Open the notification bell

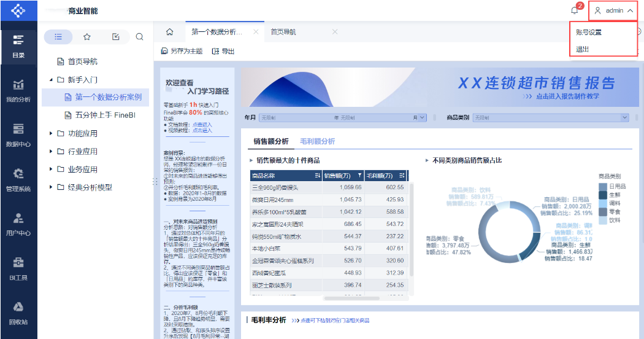tap(575, 10)
